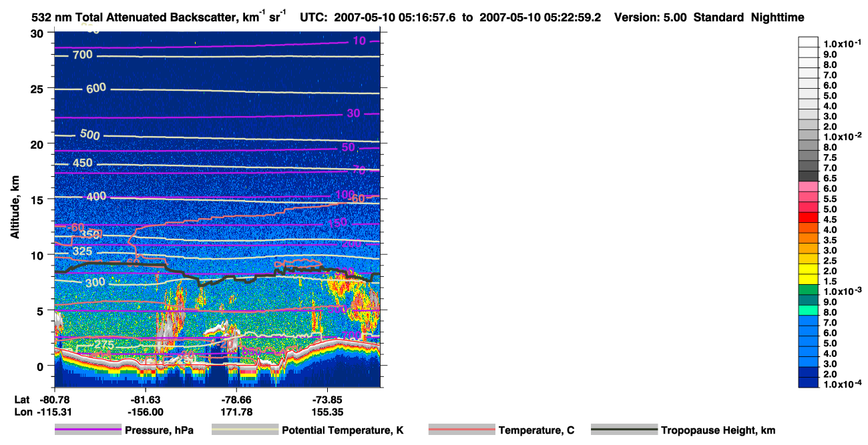Click the 7.5 colorbar label
The height and width of the screenshot is (445, 868).
830,157
